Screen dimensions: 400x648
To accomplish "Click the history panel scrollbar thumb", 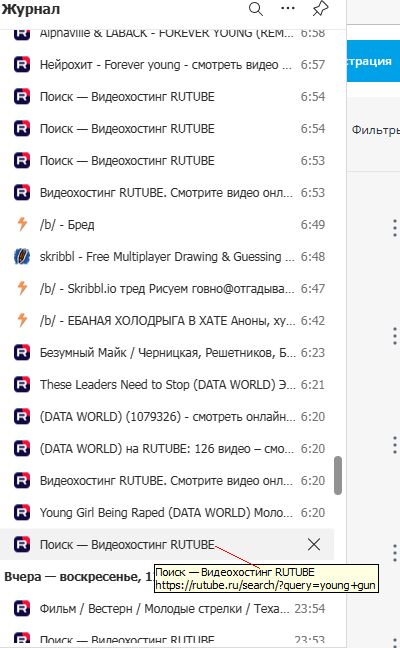I will point(338,475).
